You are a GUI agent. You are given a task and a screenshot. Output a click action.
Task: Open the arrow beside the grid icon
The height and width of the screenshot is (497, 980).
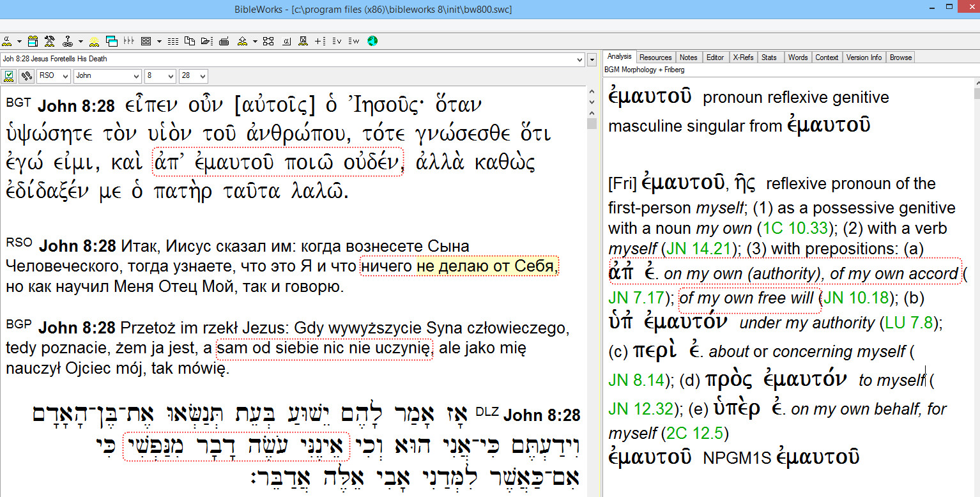coord(159,42)
